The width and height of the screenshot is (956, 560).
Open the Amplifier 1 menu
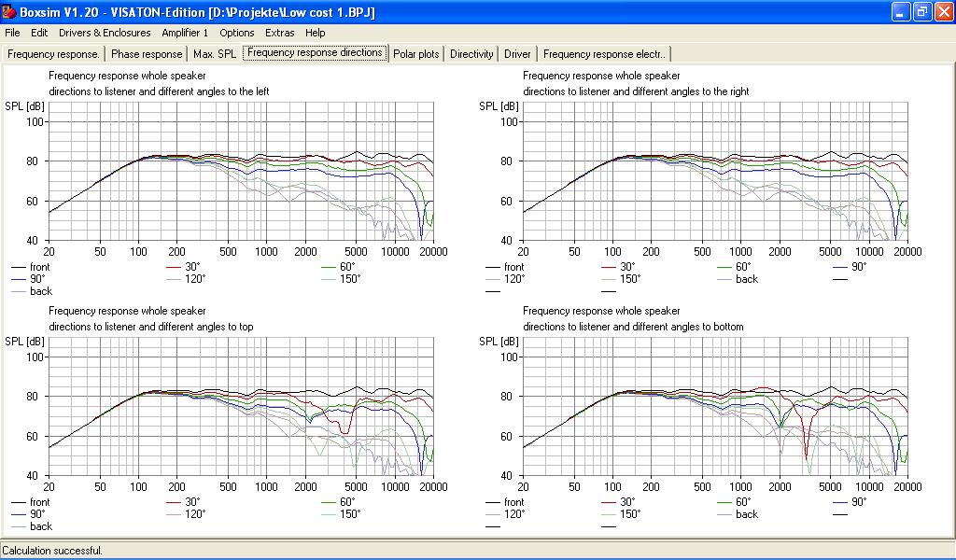(x=185, y=33)
